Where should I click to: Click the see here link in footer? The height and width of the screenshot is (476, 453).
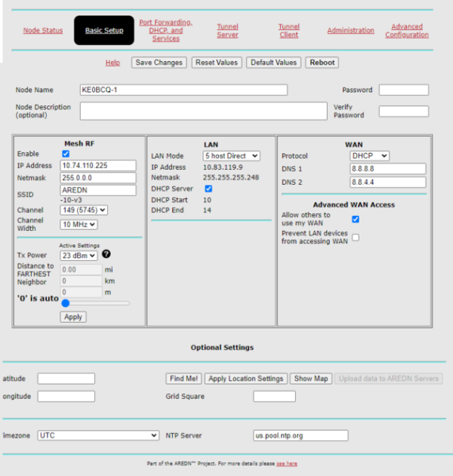pos(287,463)
